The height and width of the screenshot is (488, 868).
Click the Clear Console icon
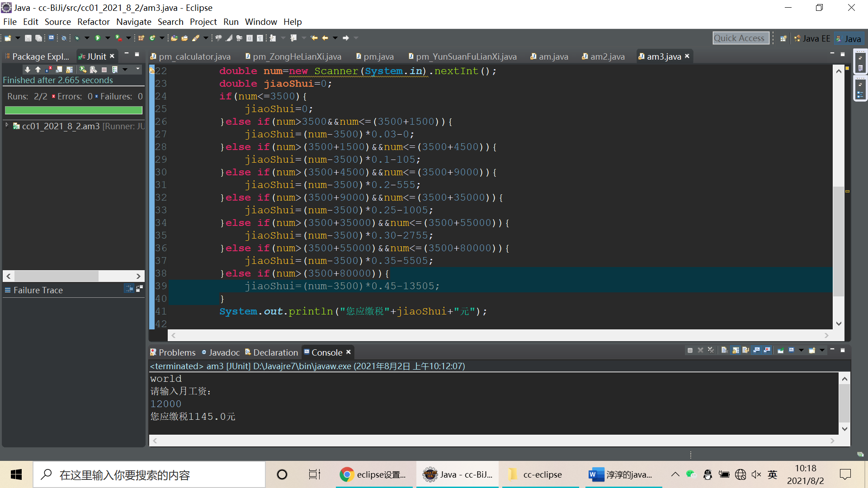click(x=724, y=350)
